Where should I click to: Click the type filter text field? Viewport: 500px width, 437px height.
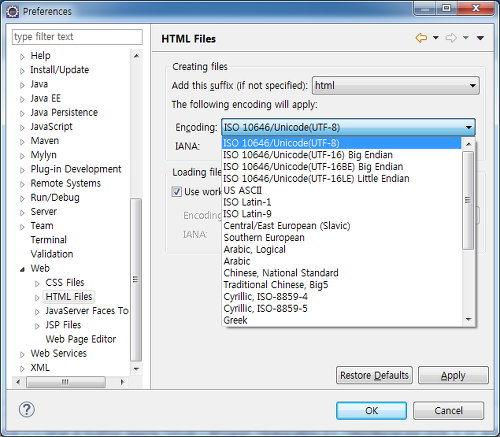pyautogui.click(x=77, y=37)
